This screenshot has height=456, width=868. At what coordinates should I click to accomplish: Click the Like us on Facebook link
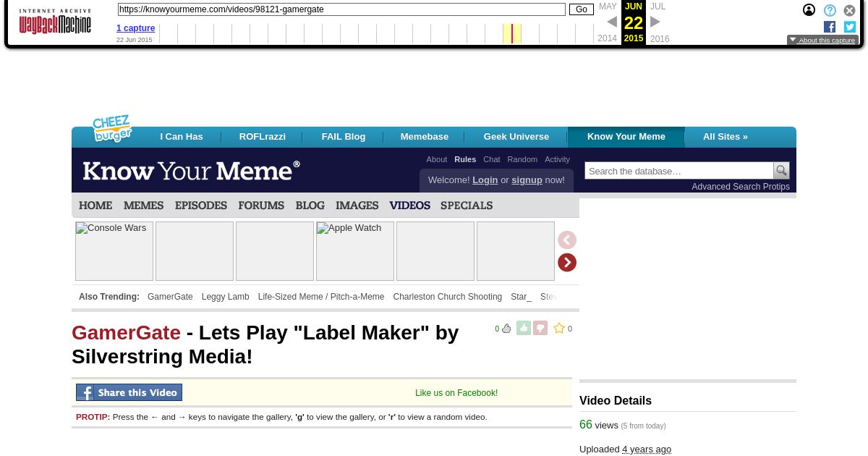(x=456, y=393)
